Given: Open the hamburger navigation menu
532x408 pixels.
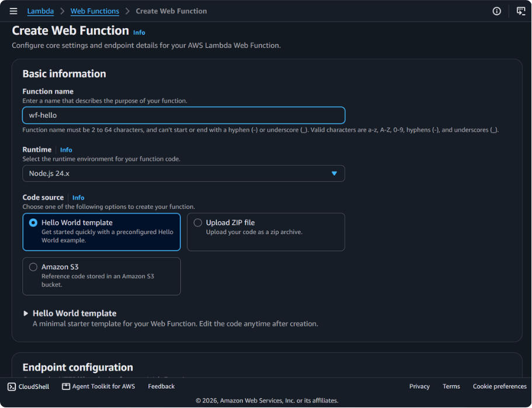Looking at the screenshot, I should pyautogui.click(x=13, y=11).
